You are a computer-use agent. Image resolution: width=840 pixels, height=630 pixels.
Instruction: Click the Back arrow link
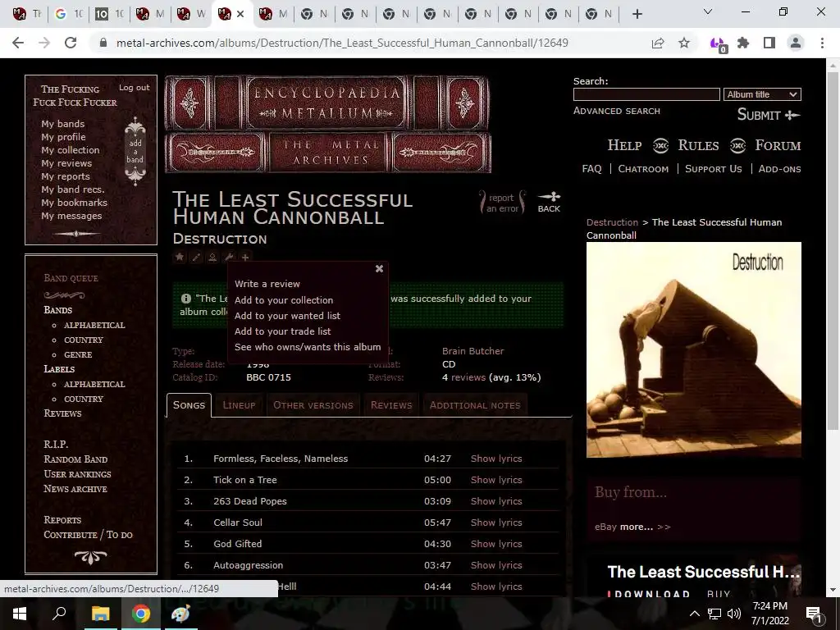click(x=549, y=202)
